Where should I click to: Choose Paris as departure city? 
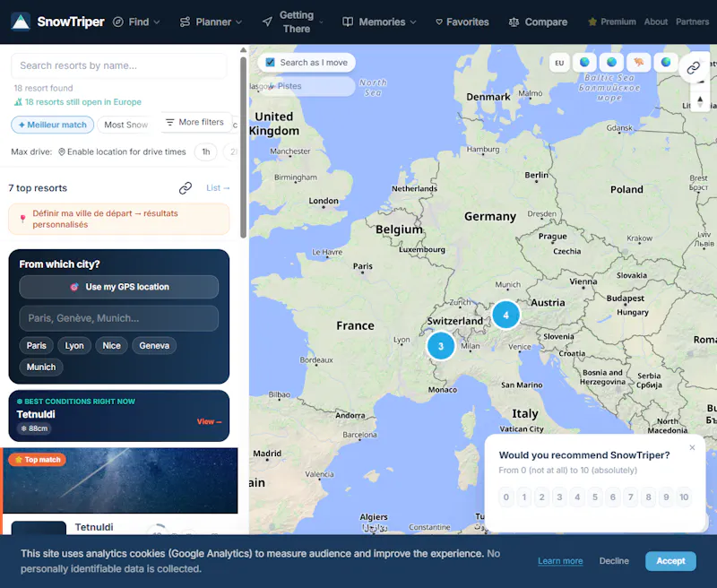tap(36, 346)
